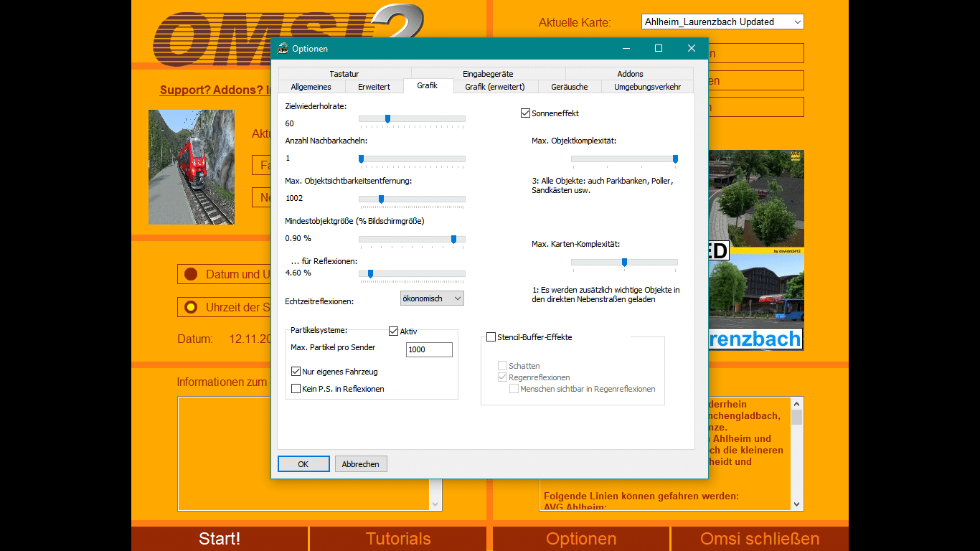Click the Optionen dialog title bar icon
The height and width of the screenshot is (551, 980).
(x=283, y=49)
